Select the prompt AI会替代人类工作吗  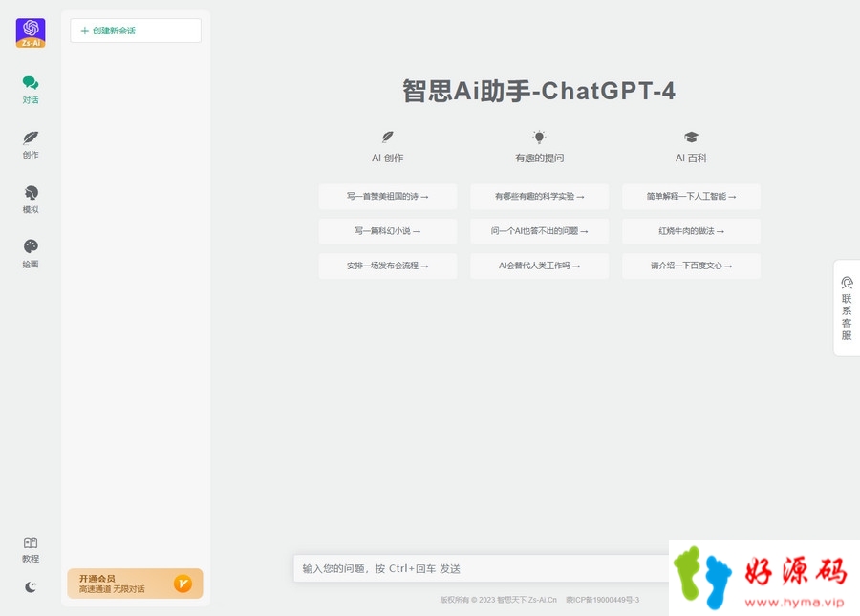click(539, 266)
